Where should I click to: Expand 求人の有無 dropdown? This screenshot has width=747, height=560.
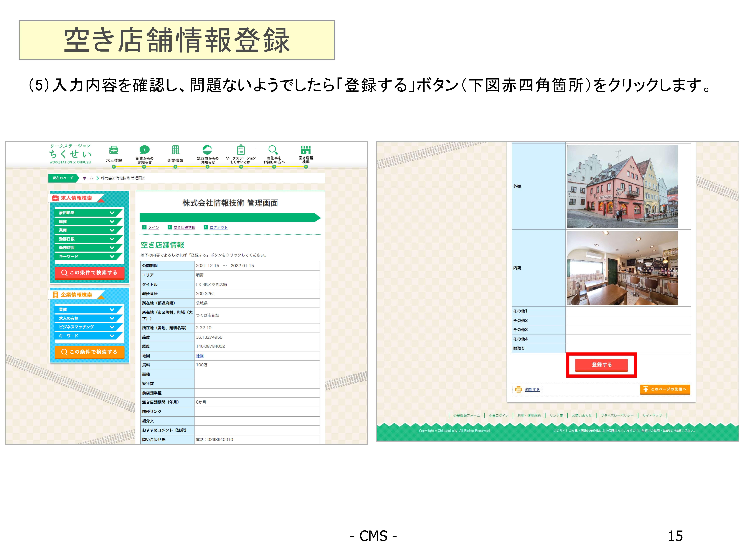[x=89, y=318]
